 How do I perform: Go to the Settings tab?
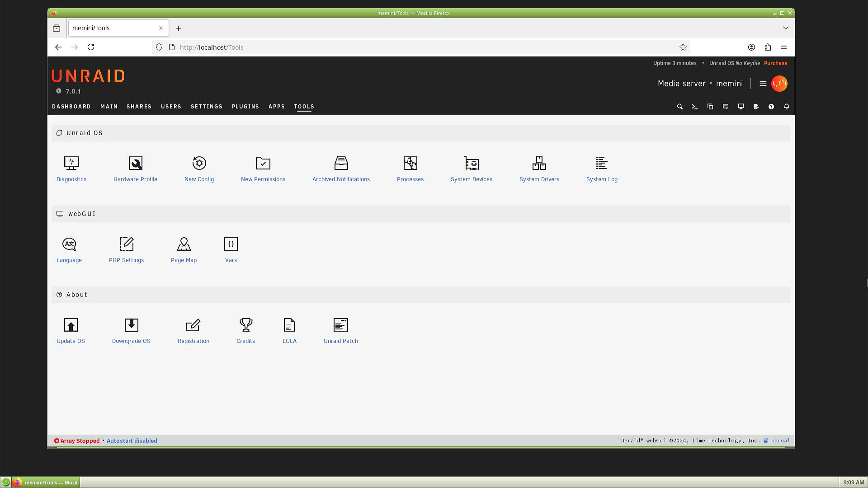click(207, 107)
